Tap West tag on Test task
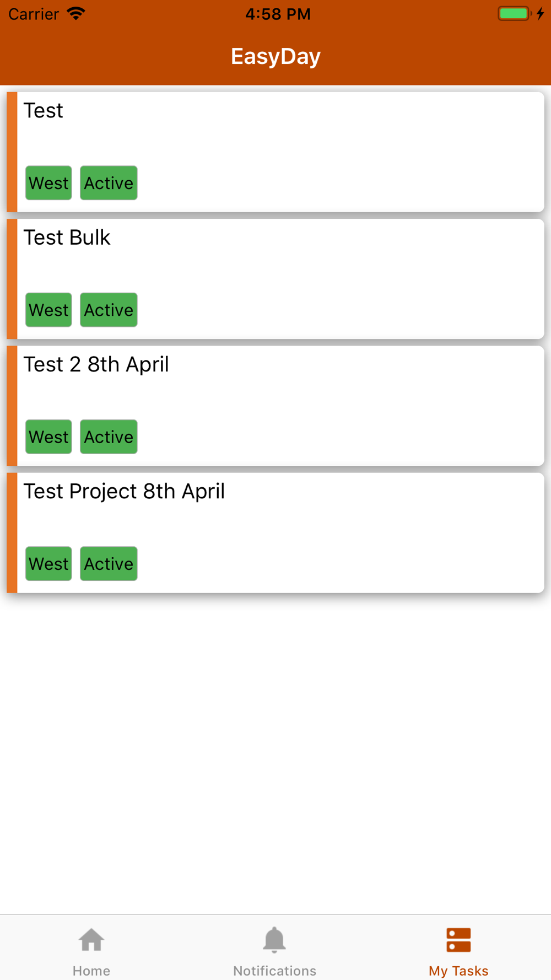551x980 pixels. pos(48,183)
